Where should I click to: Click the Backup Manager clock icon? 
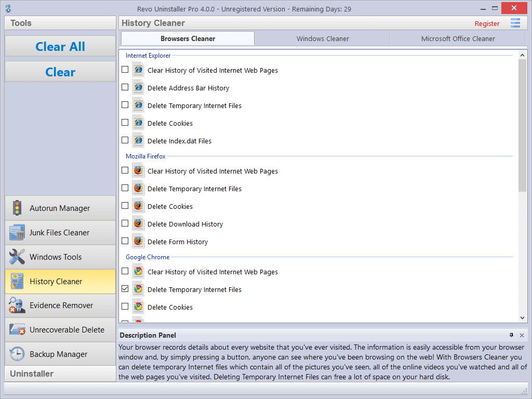pos(17,354)
